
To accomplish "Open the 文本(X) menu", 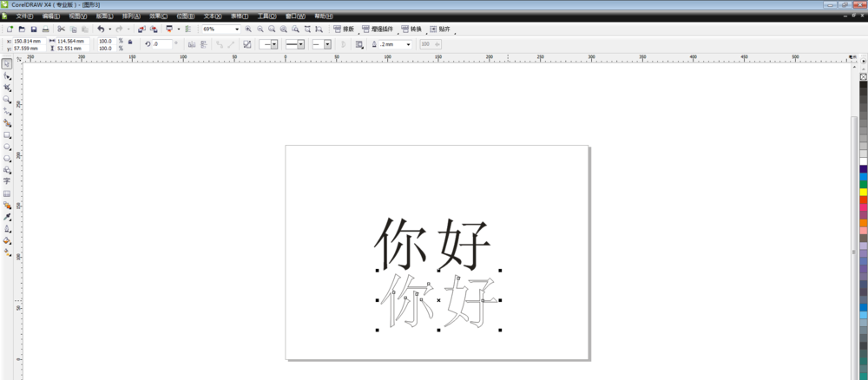I will (213, 16).
